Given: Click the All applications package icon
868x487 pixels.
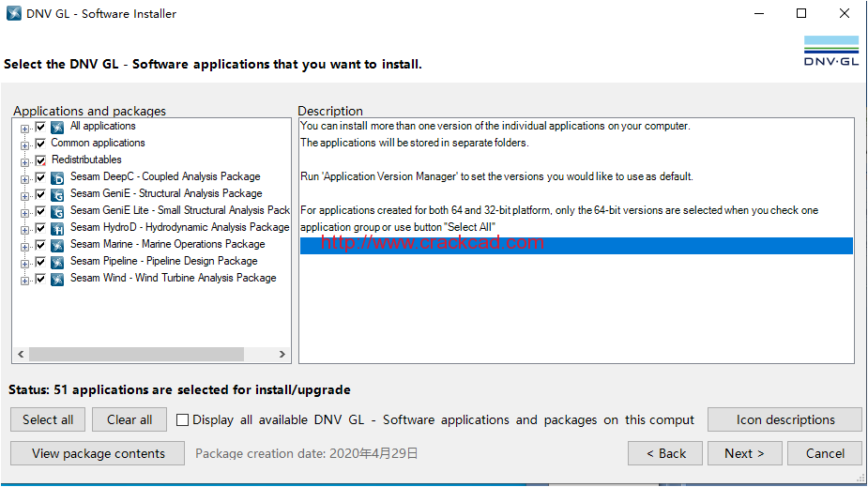Looking at the screenshot, I should (57, 128).
